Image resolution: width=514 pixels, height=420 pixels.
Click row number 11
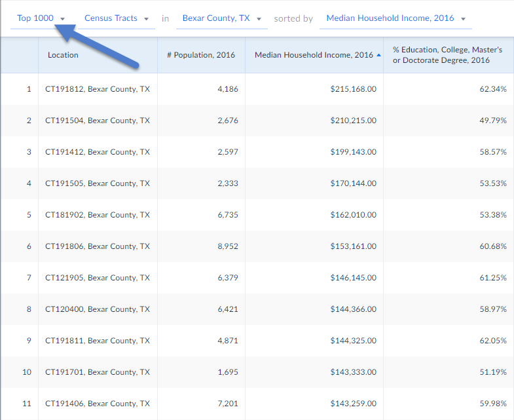[x=27, y=404]
